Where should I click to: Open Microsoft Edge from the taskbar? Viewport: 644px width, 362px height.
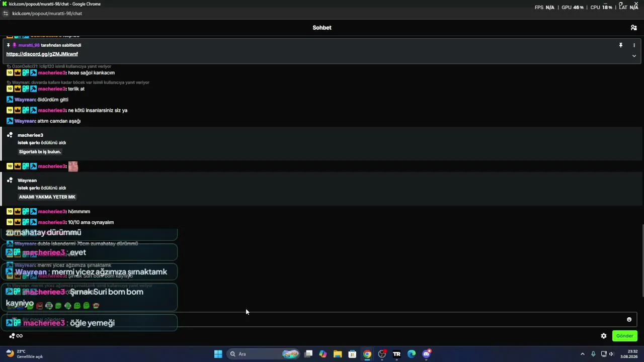(x=412, y=354)
